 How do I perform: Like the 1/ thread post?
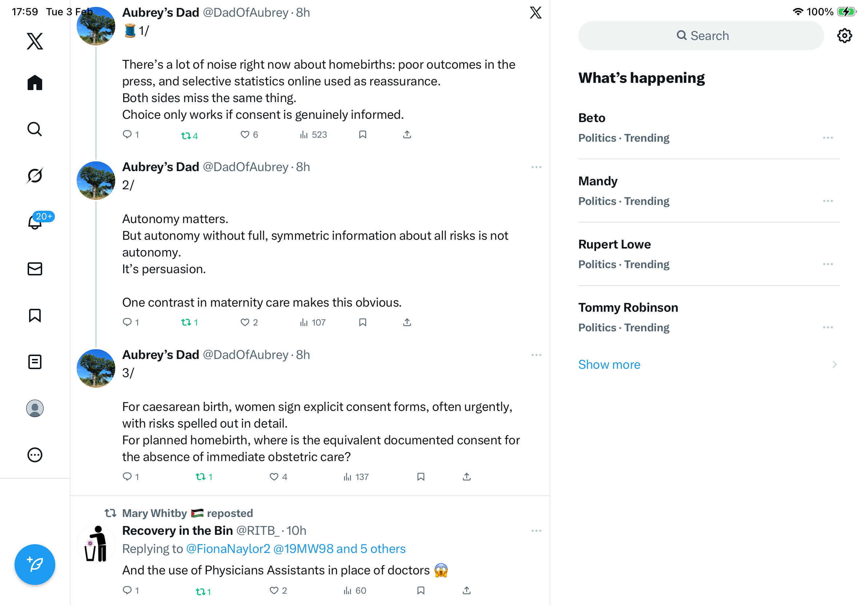pos(245,134)
